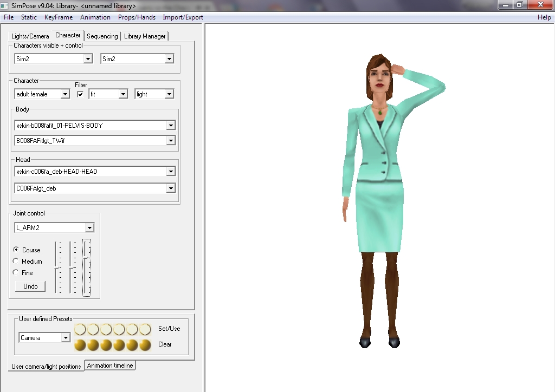Click the Undo button

(30, 286)
